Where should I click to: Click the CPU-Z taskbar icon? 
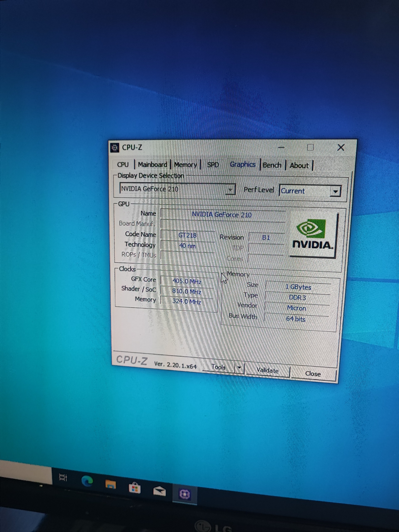click(185, 494)
